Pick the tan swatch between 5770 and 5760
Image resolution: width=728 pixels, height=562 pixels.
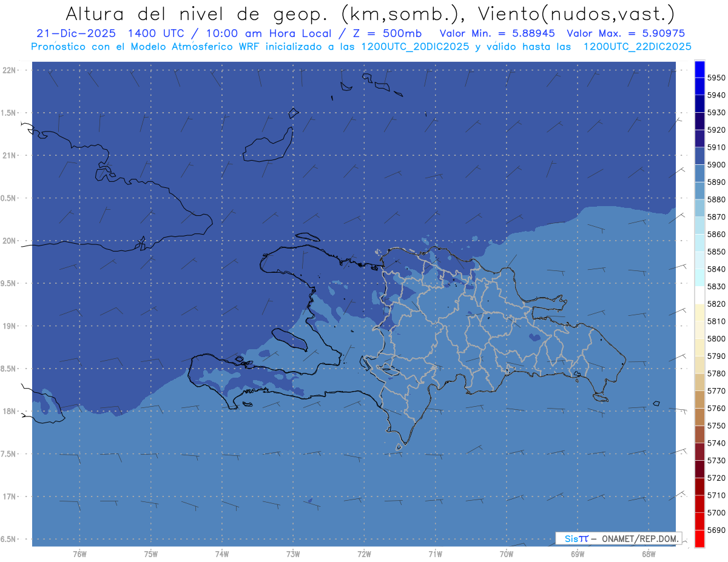(x=699, y=400)
